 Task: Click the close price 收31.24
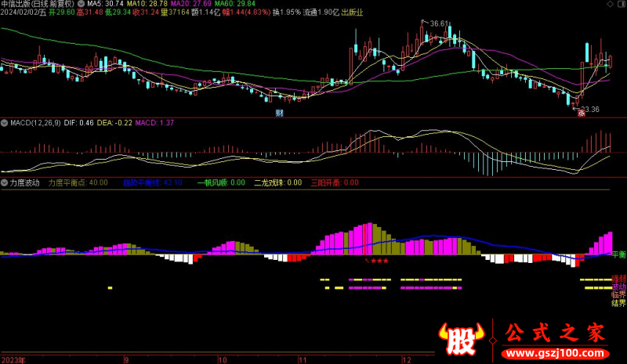point(146,13)
